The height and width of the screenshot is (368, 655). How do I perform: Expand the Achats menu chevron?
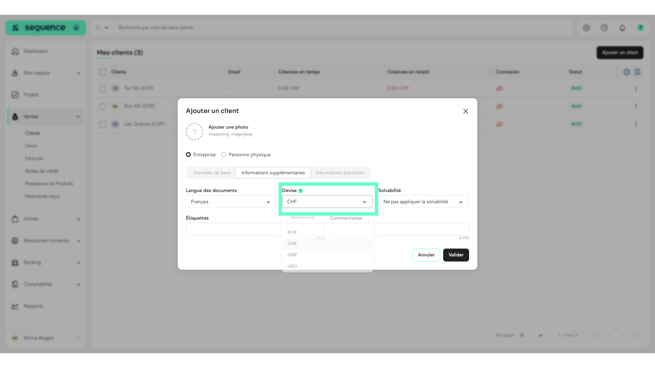coord(79,219)
